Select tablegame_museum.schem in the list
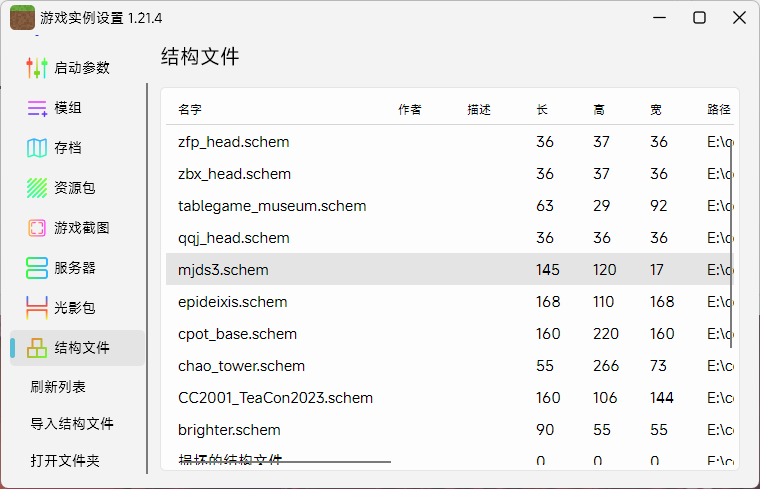 [x=272, y=206]
